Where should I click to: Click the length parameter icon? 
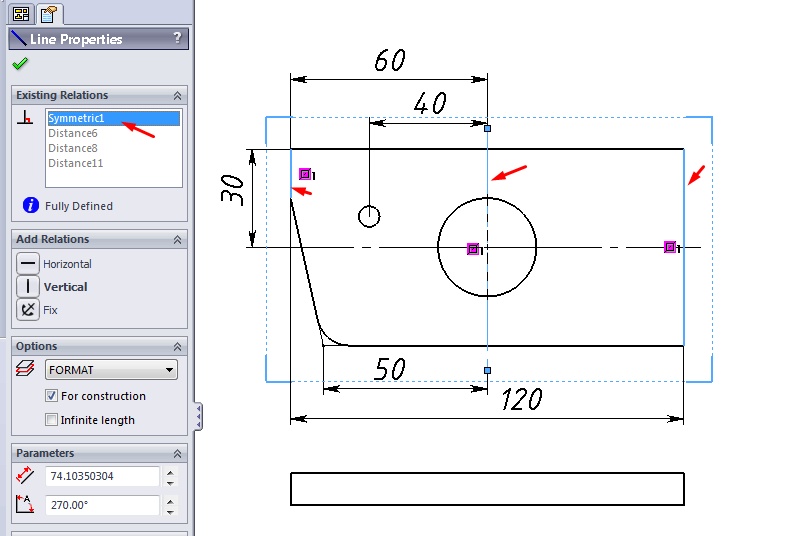click(x=25, y=475)
